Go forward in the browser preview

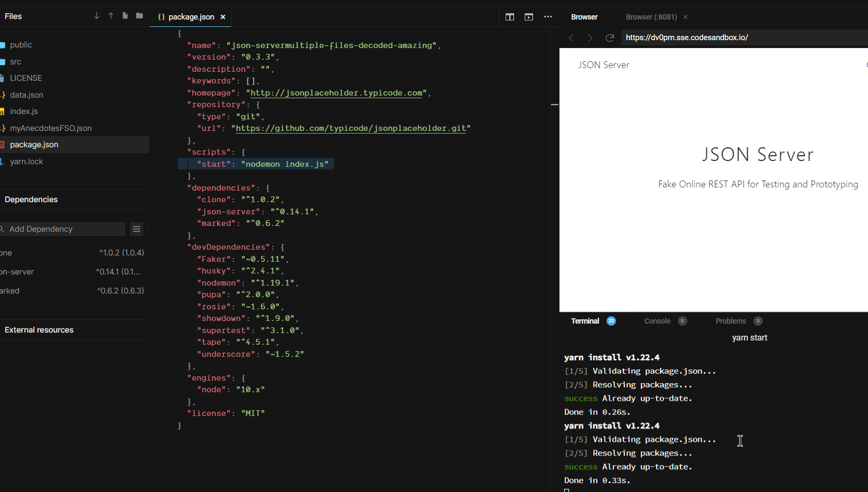click(x=590, y=37)
